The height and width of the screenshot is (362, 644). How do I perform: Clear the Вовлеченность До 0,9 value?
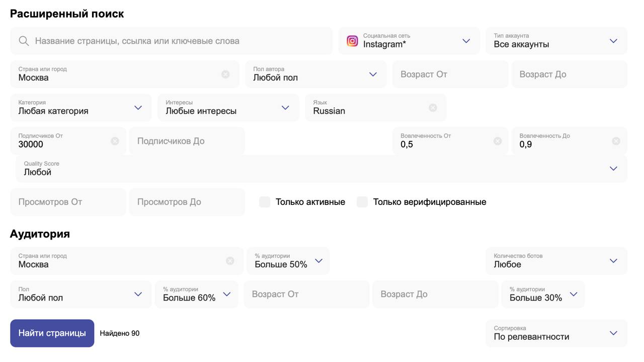tap(616, 141)
